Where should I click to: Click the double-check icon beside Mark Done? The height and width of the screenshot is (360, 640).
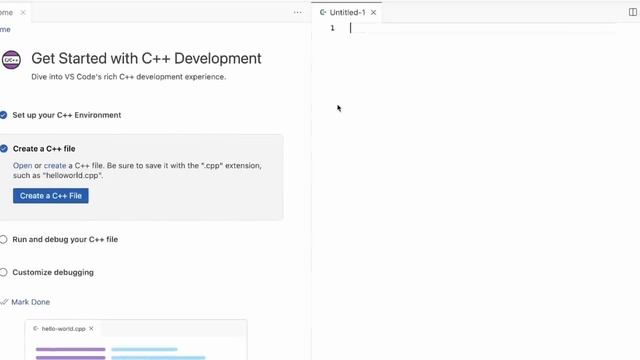pos(4,302)
